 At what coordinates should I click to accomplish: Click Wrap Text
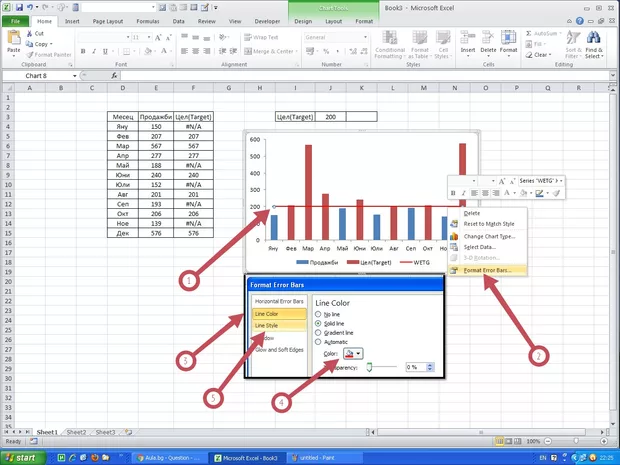[x=261, y=37]
